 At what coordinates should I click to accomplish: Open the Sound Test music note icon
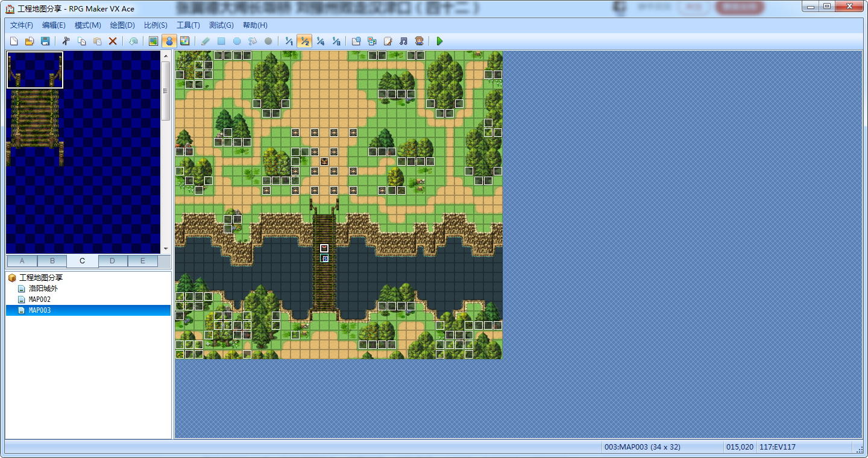click(x=403, y=41)
